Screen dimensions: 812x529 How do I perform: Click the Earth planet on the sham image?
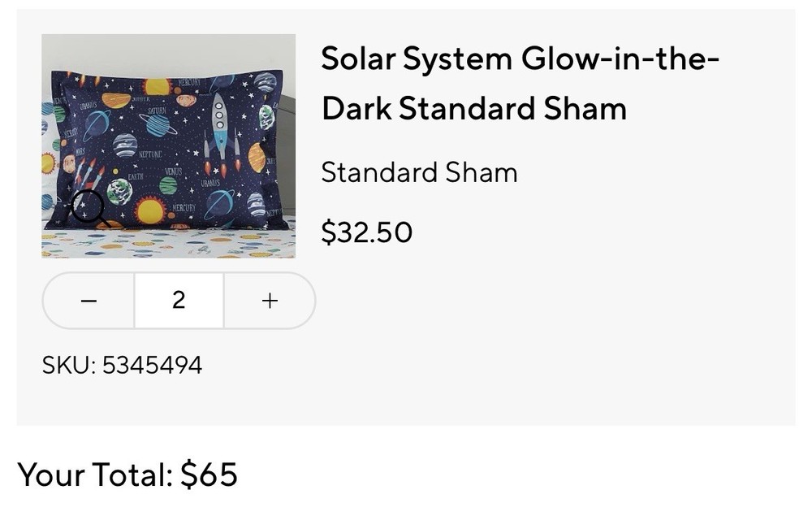(x=120, y=192)
